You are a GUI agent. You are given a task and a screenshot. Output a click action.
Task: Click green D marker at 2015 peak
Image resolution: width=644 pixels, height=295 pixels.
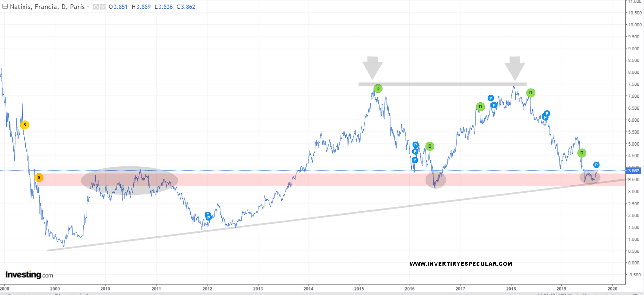[x=378, y=89]
